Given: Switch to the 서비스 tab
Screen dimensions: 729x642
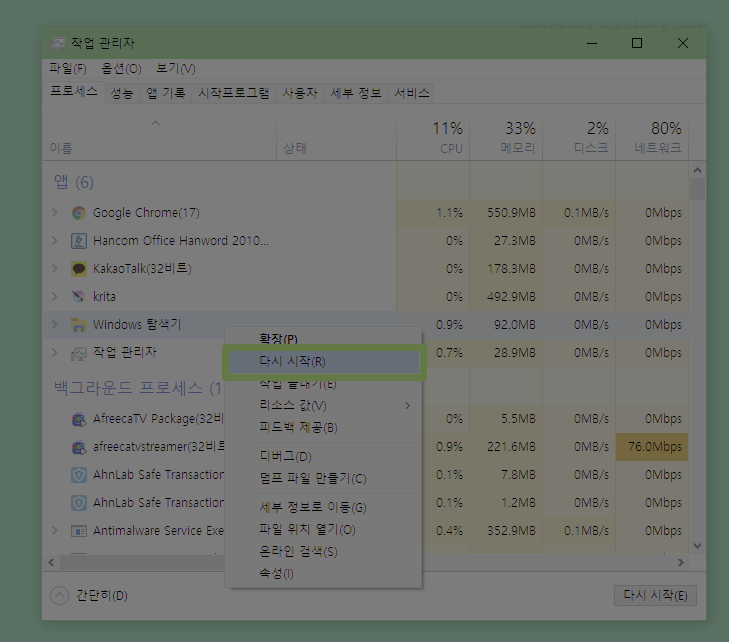Looking at the screenshot, I should point(411,93).
